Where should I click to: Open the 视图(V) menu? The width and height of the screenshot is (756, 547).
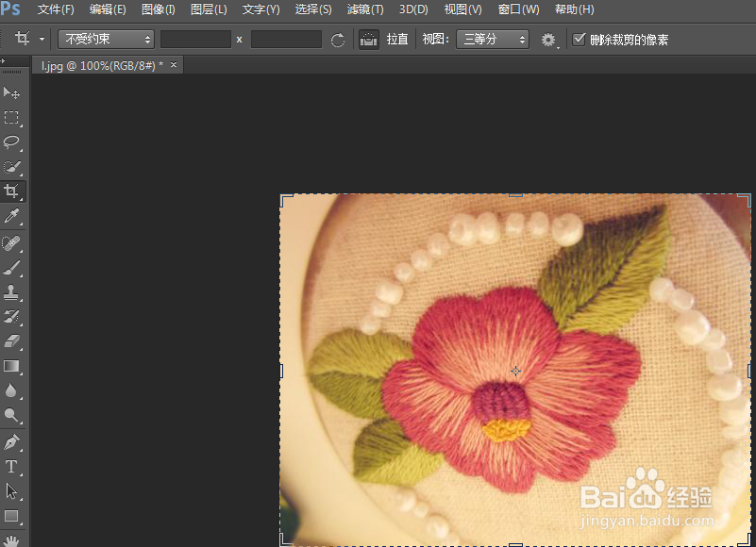(x=462, y=9)
